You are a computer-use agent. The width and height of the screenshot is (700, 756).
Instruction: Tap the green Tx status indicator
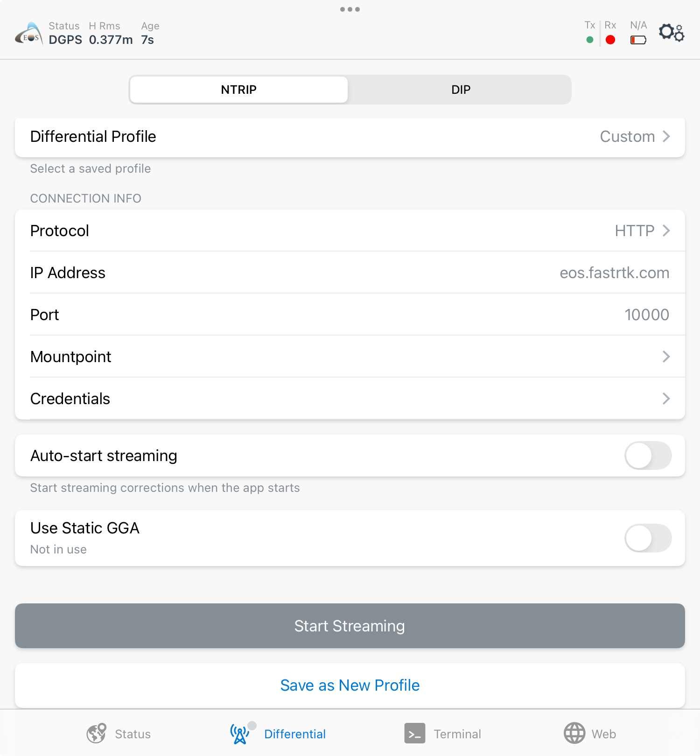tap(590, 40)
